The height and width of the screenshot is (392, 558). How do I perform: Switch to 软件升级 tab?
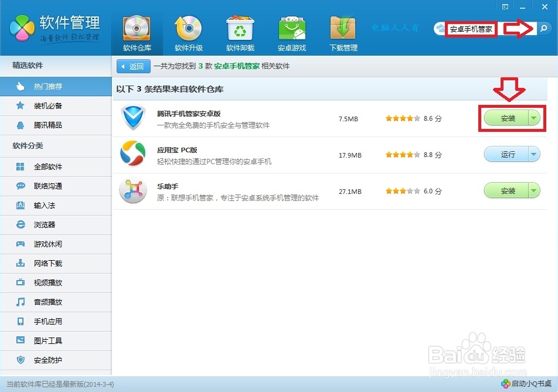pyautogui.click(x=189, y=33)
